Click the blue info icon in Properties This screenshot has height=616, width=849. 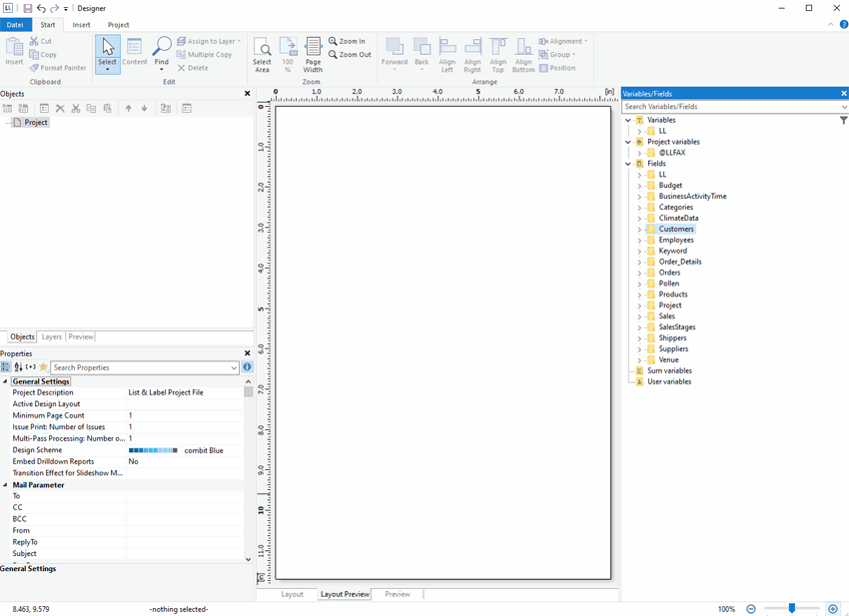click(x=247, y=367)
